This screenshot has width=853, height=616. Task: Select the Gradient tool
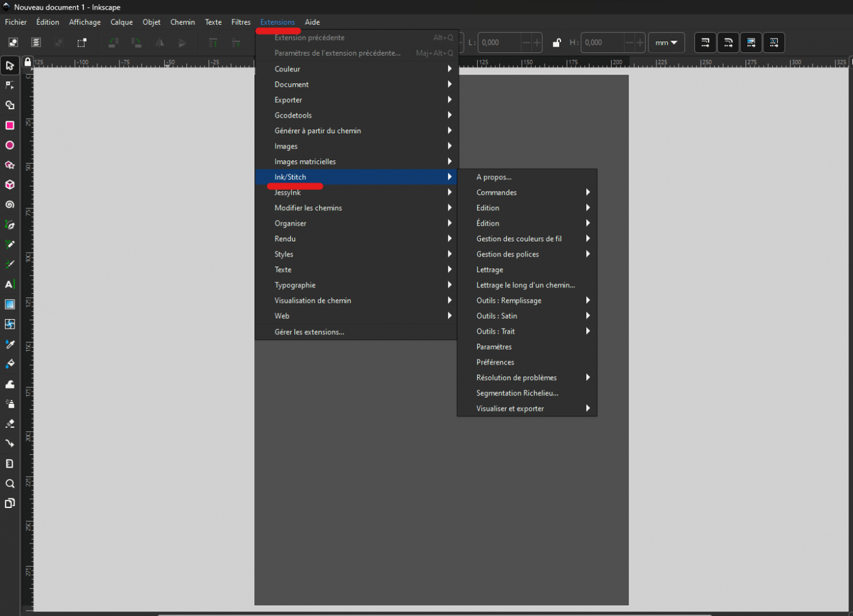9,304
